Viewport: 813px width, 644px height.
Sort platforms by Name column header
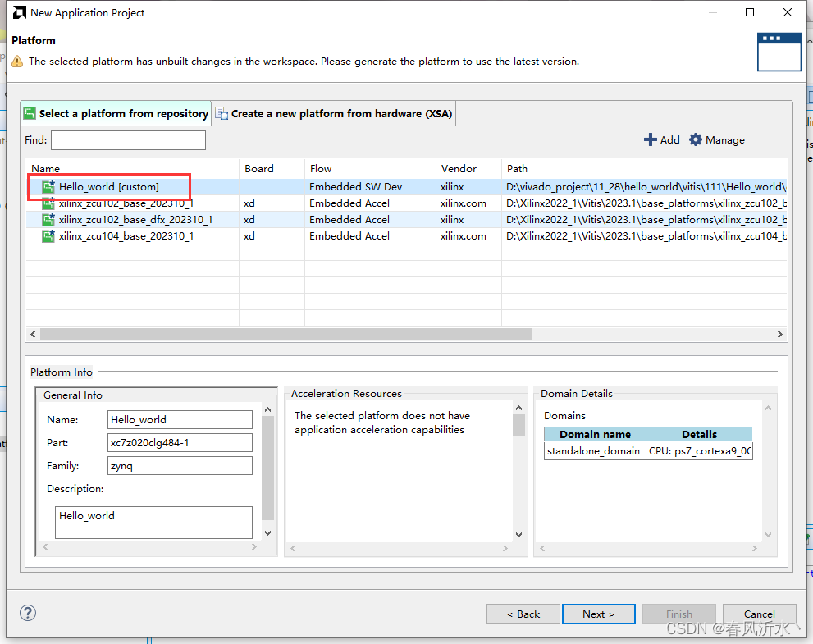pyautogui.click(x=132, y=168)
